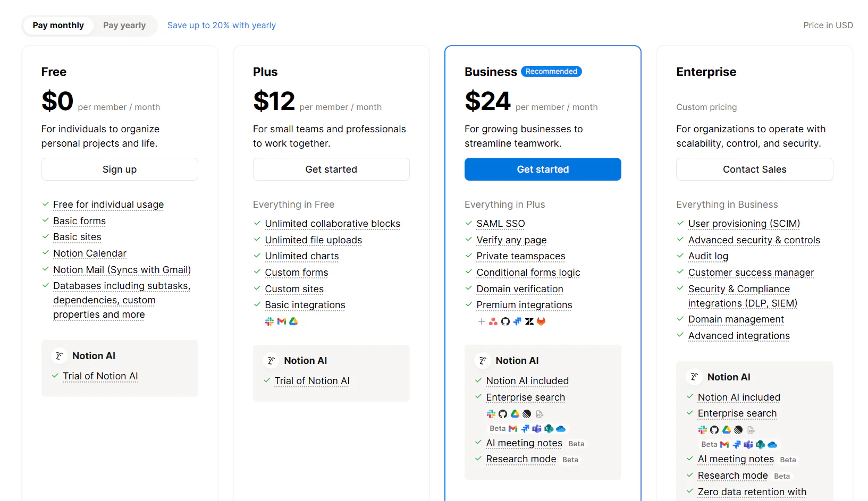This screenshot has height=501, width=868.
Task: Click Audit log feature in Enterprise
Action: click(x=708, y=256)
